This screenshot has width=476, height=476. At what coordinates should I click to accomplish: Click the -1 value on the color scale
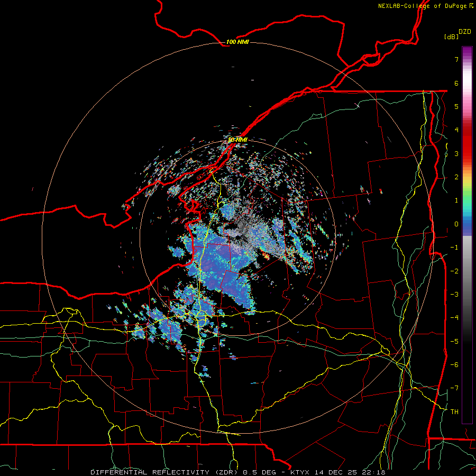click(454, 248)
